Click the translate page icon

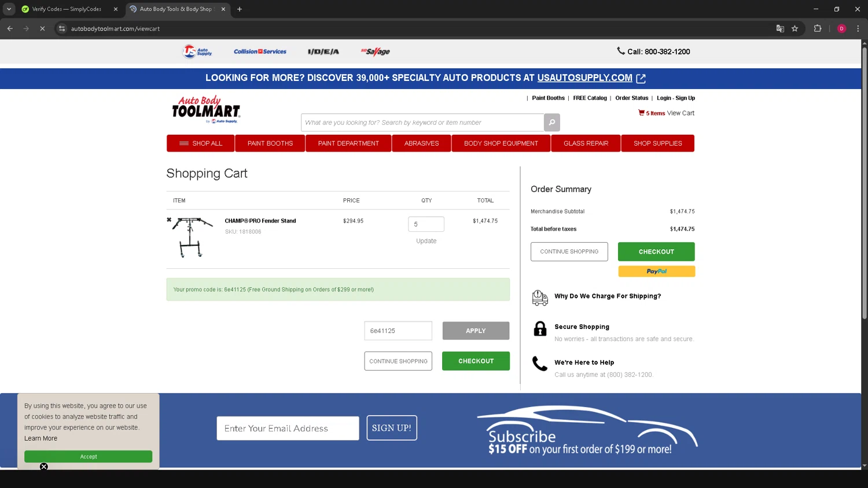(780, 28)
